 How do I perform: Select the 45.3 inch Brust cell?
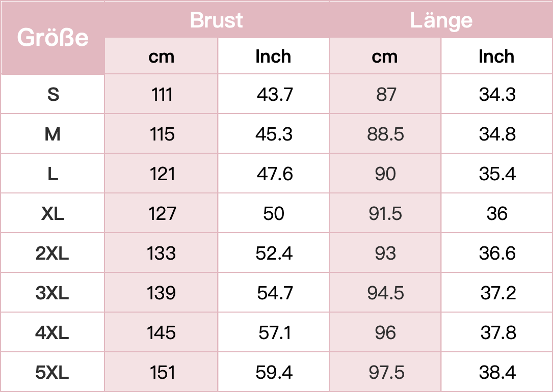point(274,134)
